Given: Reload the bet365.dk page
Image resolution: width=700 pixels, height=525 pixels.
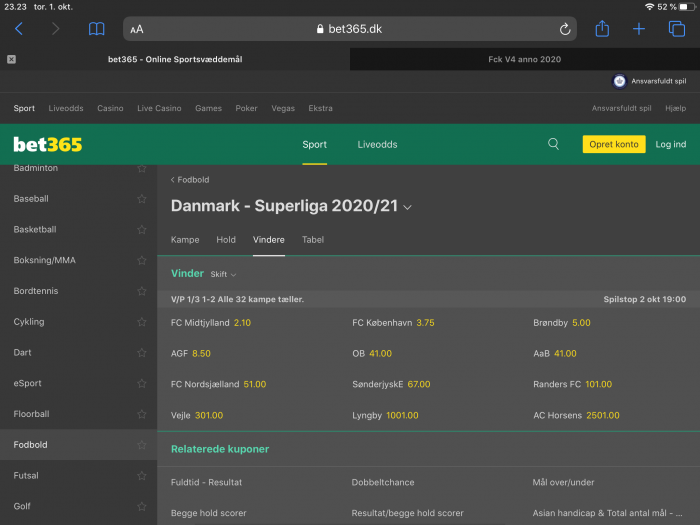Looking at the screenshot, I should pos(565,29).
